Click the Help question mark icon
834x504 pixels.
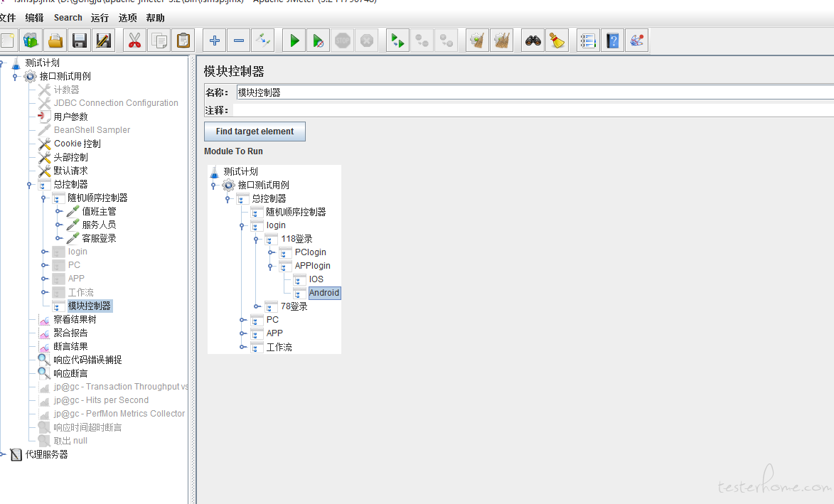tap(612, 41)
